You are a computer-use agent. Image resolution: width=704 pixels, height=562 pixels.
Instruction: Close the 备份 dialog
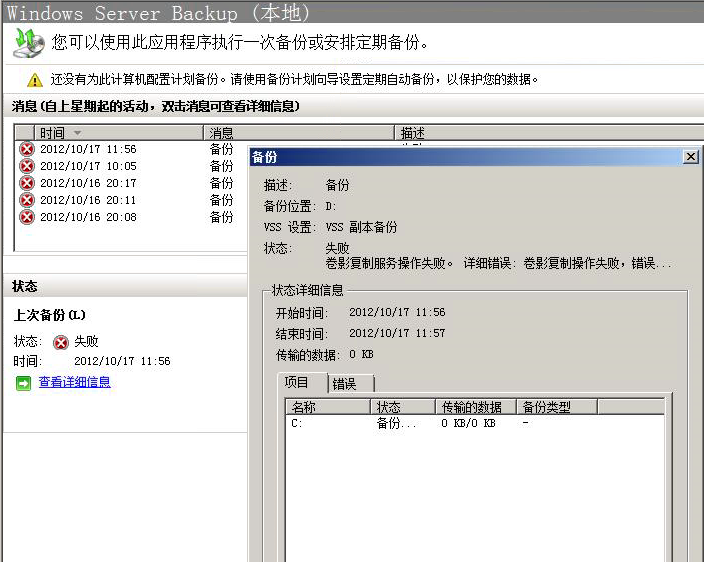pos(691,157)
